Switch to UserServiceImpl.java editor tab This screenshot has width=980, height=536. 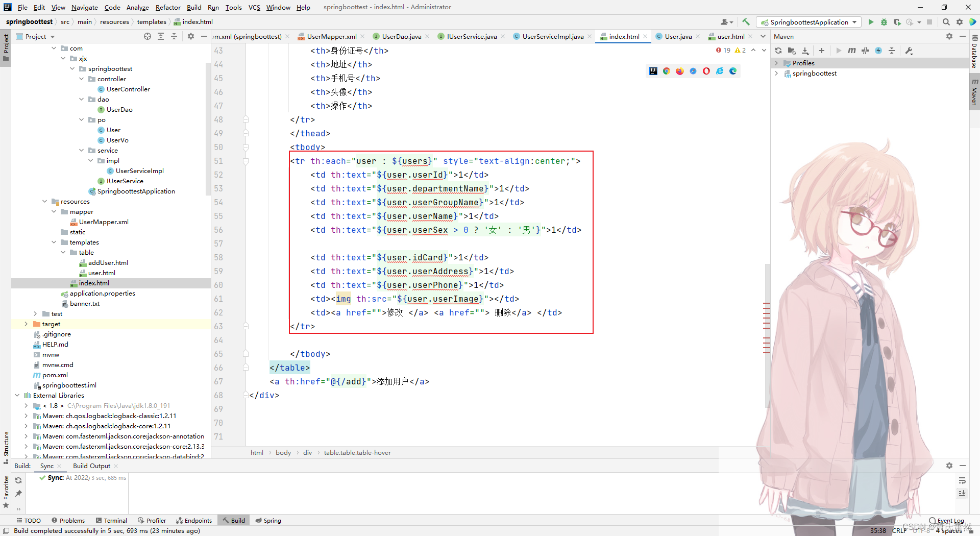(553, 36)
